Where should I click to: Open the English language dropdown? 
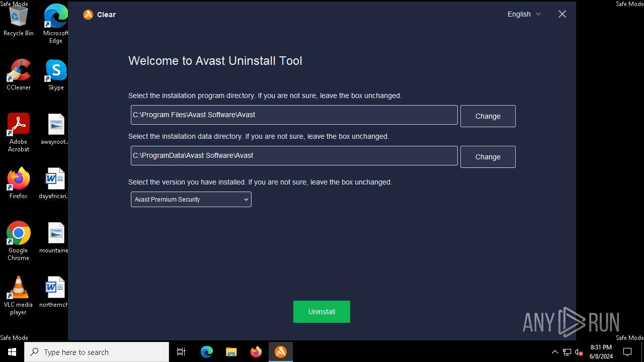point(524,14)
